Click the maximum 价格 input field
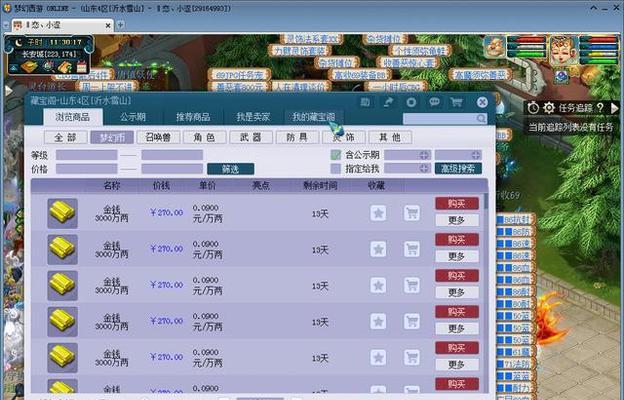This screenshot has width=624, height=400. click(172, 169)
